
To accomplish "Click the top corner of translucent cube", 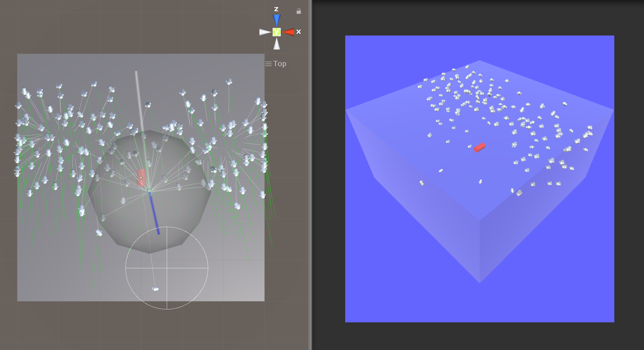I will coord(480,61).
